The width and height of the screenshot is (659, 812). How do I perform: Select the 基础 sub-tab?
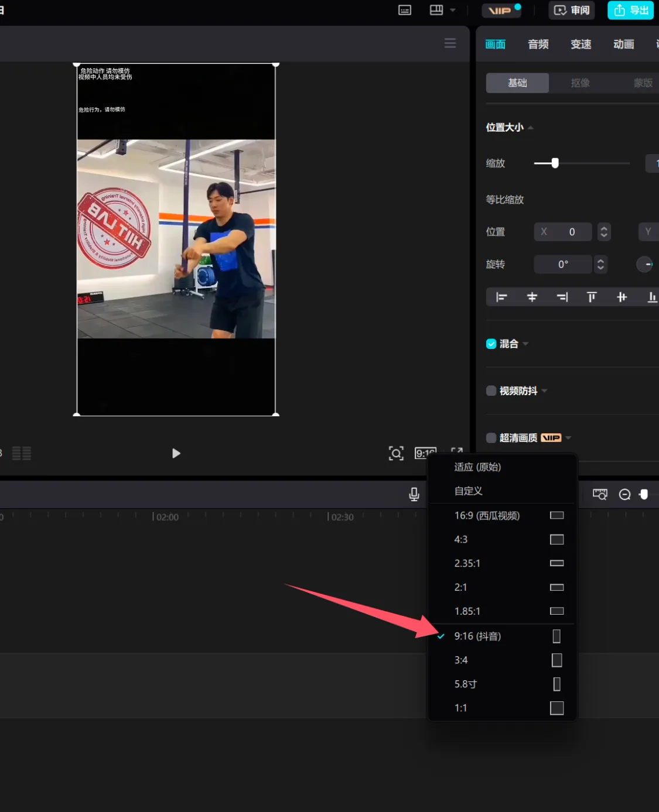[517, 83]
